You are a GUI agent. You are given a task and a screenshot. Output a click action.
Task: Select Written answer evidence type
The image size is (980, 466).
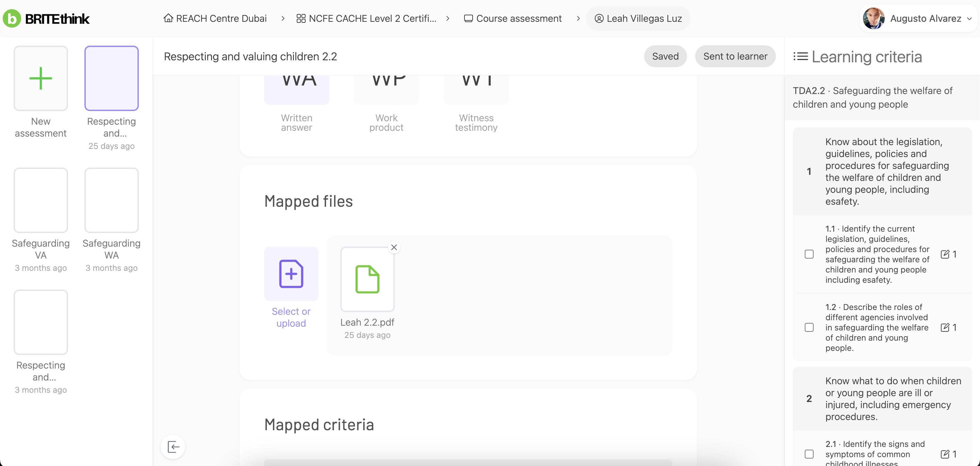[x=296, y=104]
